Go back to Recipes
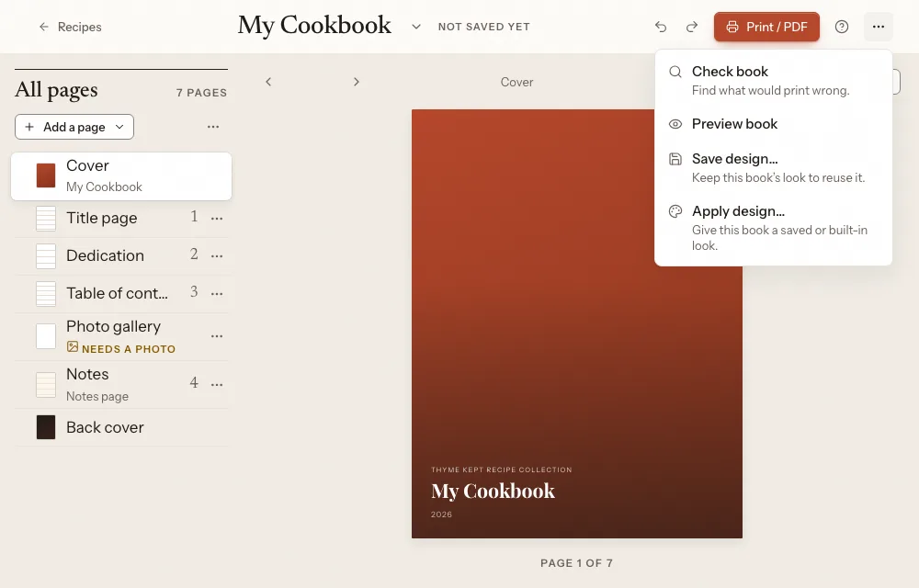919x588 pixels. [71, 27]
